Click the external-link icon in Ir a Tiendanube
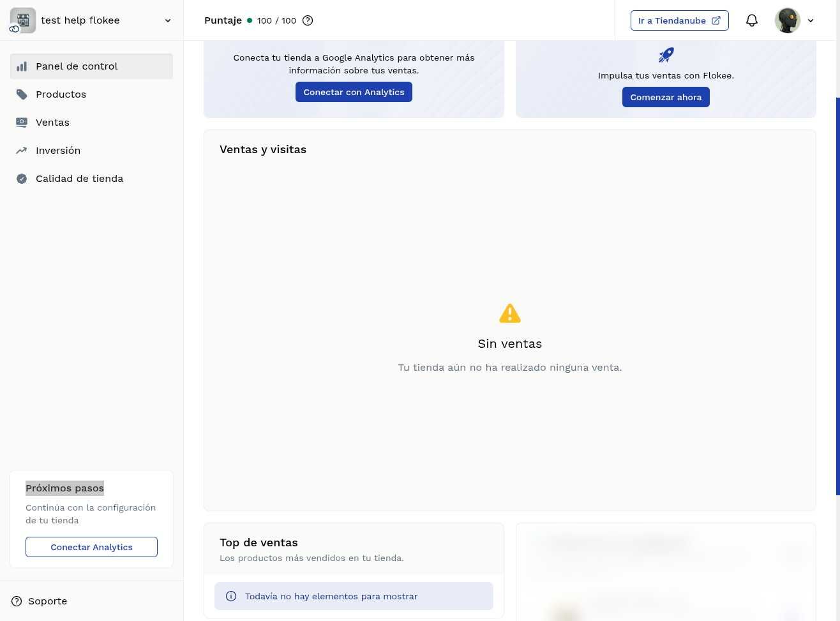This screenshot has width=840, height=621. [x=716, y=20]
